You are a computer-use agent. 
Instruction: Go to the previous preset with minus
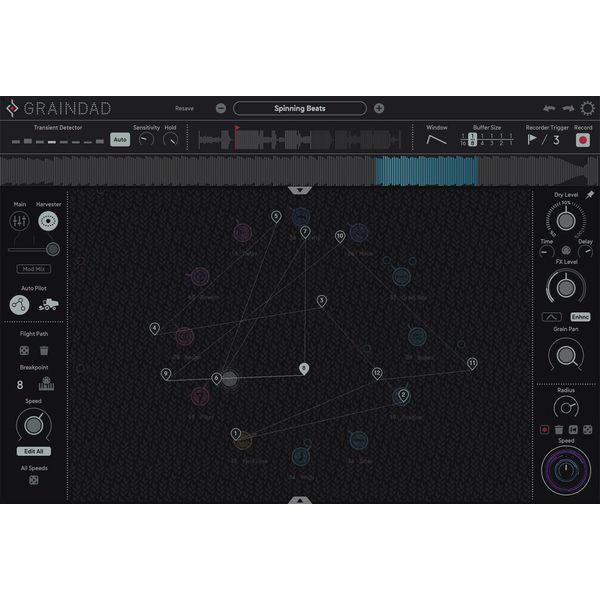tap(221, 108)
